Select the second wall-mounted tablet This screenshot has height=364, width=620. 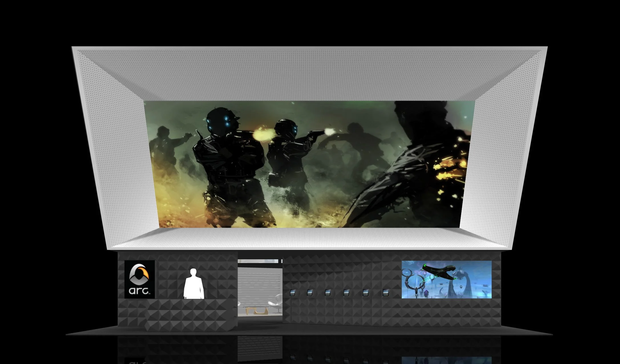click(310, 292)
